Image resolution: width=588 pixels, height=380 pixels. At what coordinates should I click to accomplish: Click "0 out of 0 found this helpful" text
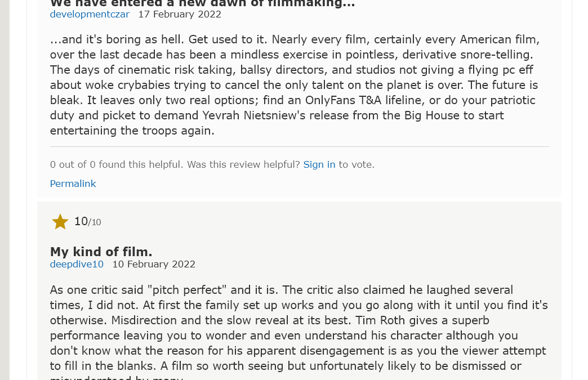[115, 164]
